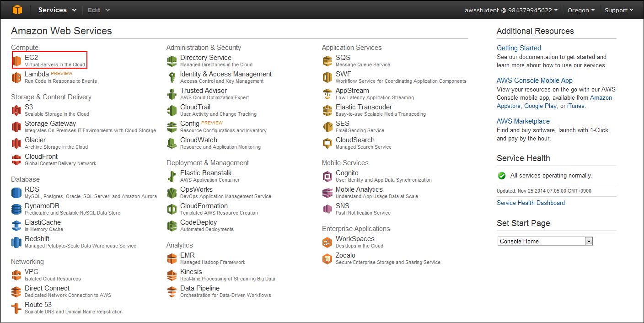Screen dimensions: 644x323
Task: Open the SNS service link
Action: tap(343, 206)
